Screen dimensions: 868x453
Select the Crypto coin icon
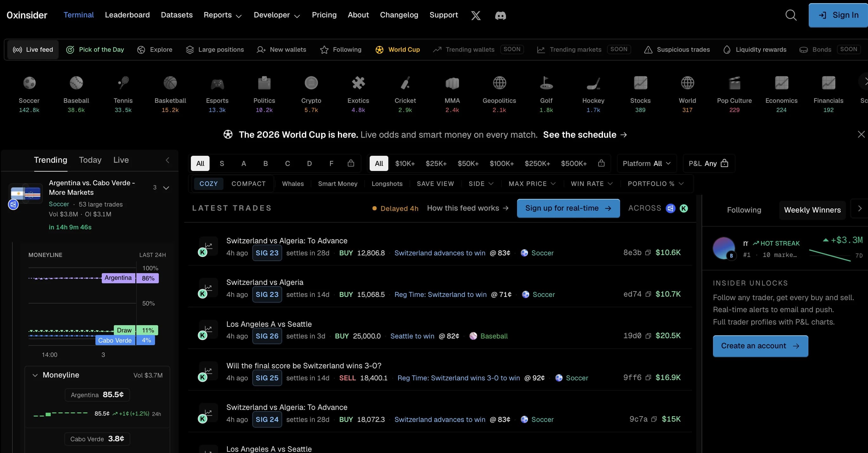[x=311, y=83]
